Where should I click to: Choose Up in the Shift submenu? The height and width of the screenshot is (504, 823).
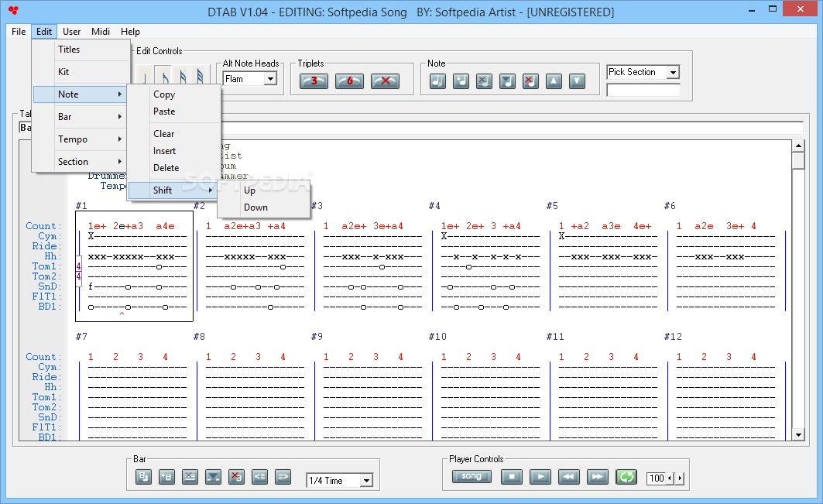(264, 190)
